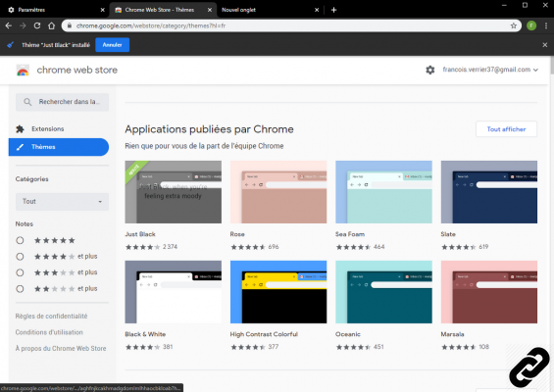Select four stars et plus filter

[x=20, y=257]
